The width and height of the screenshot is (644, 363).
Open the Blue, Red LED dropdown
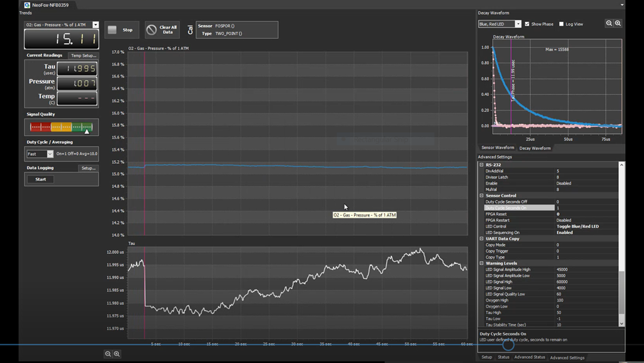coord(518,24)
